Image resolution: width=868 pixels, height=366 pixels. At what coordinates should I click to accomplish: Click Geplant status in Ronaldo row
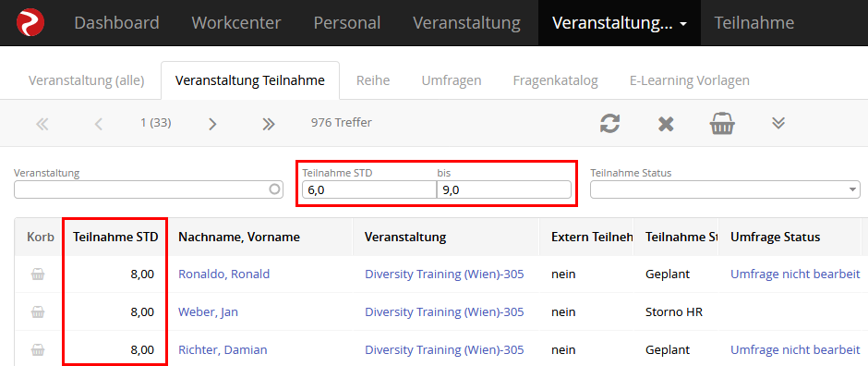point(667,274)
